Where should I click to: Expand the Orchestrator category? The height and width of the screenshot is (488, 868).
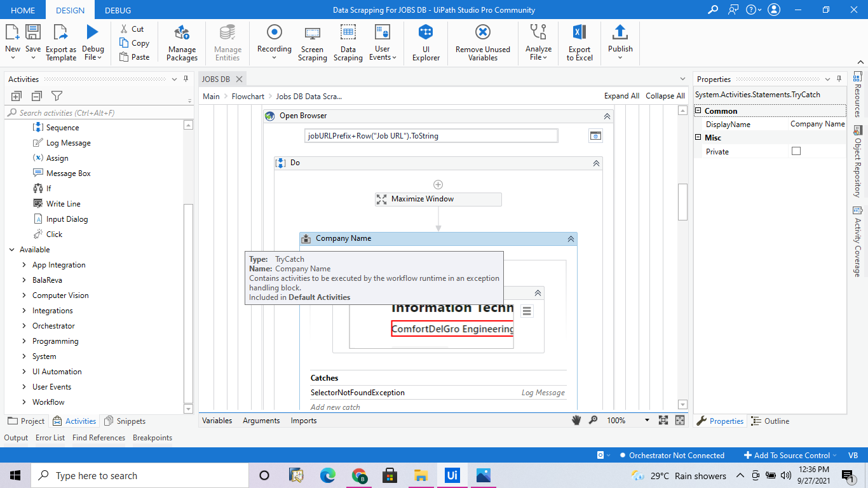pos(24,326)
